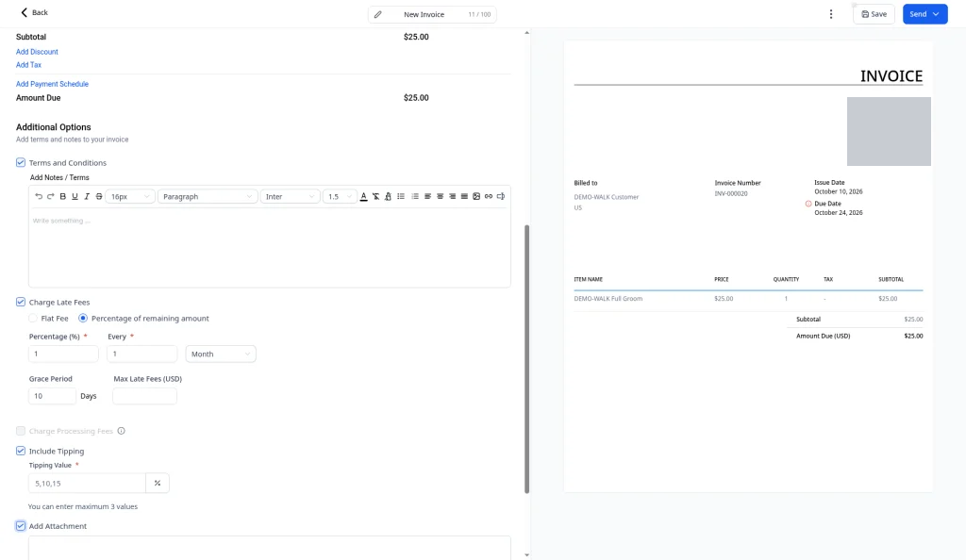
Task: Click the percent symbol toggle on Tipping Value
Action: point(158,483)
